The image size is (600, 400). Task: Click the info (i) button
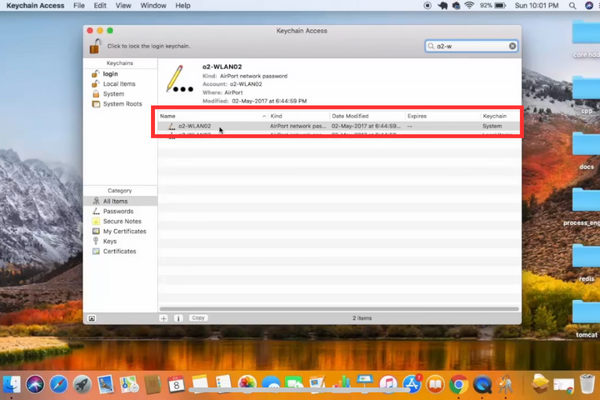178,318
